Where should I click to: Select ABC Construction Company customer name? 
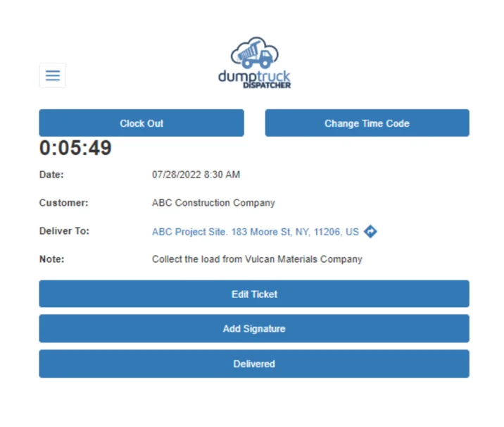[x=213, y=203]
